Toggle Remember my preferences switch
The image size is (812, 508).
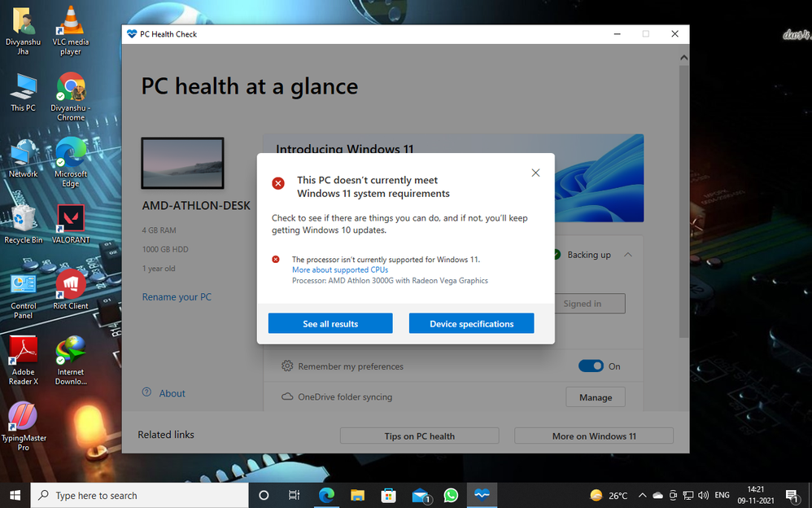point(591,366)
